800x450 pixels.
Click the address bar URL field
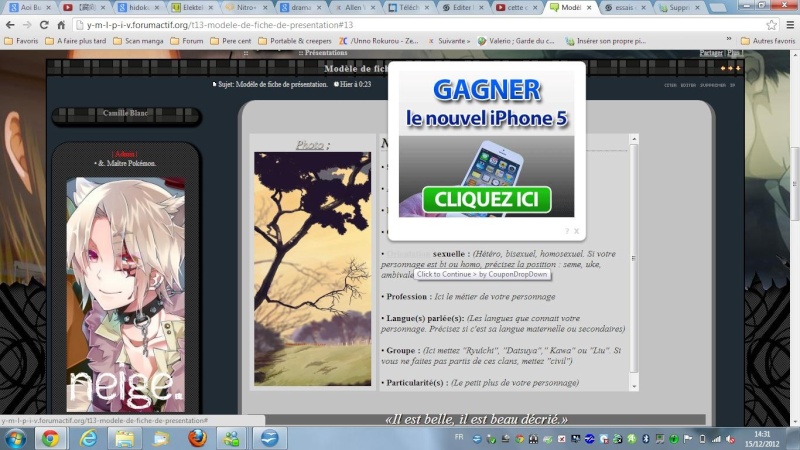tap(418, 24)
